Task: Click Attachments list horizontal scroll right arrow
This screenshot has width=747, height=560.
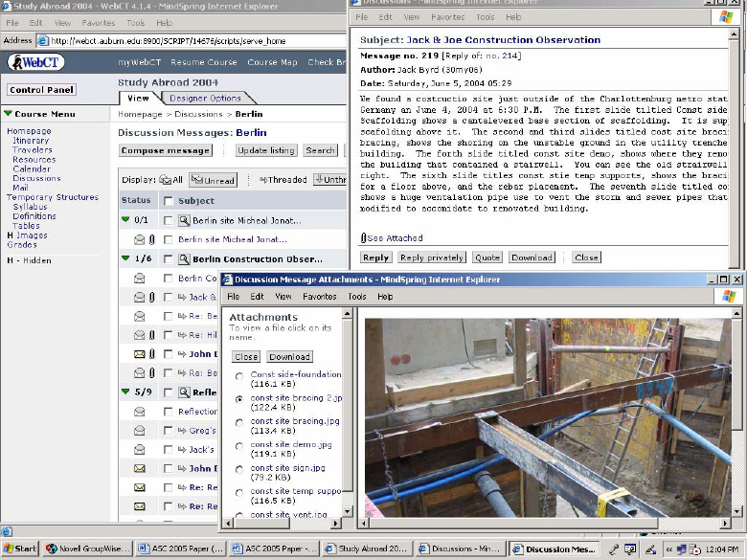Action: click(x=335, y=524)
